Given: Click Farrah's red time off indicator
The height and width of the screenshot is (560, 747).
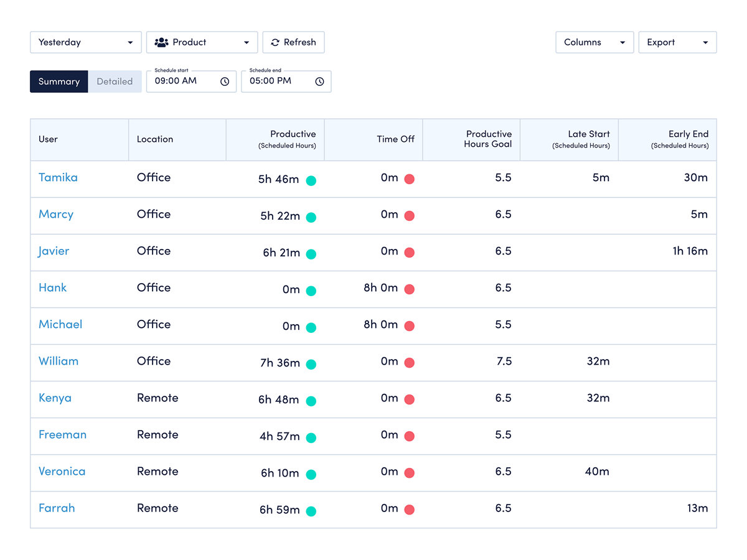Looking at the screenshot, I should (x=410, y=510).
